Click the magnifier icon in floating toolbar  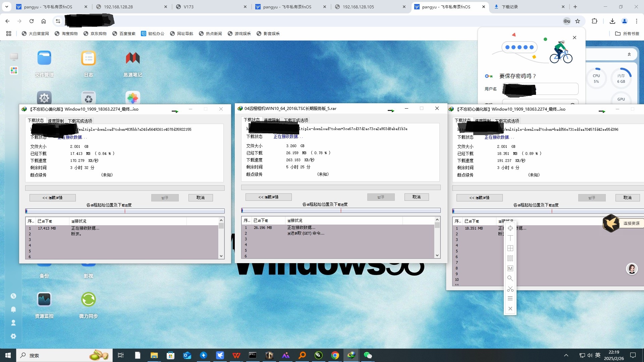[510, 278]
